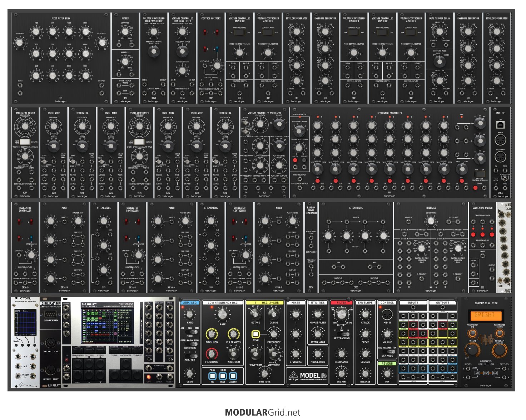Click the Model 15 envelope Attack knob
This screenshot has height=420, width=526.
coord(365,315)
